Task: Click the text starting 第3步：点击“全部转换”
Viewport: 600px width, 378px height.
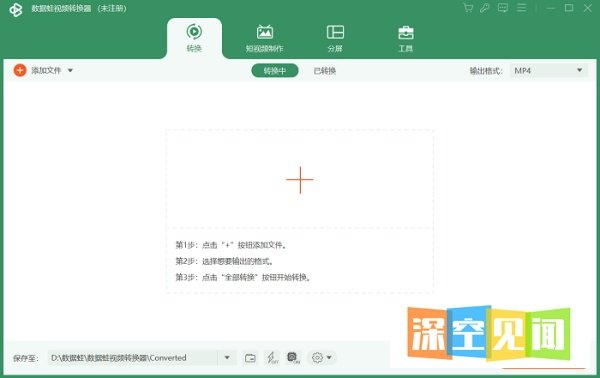Action: pos(243,277)
